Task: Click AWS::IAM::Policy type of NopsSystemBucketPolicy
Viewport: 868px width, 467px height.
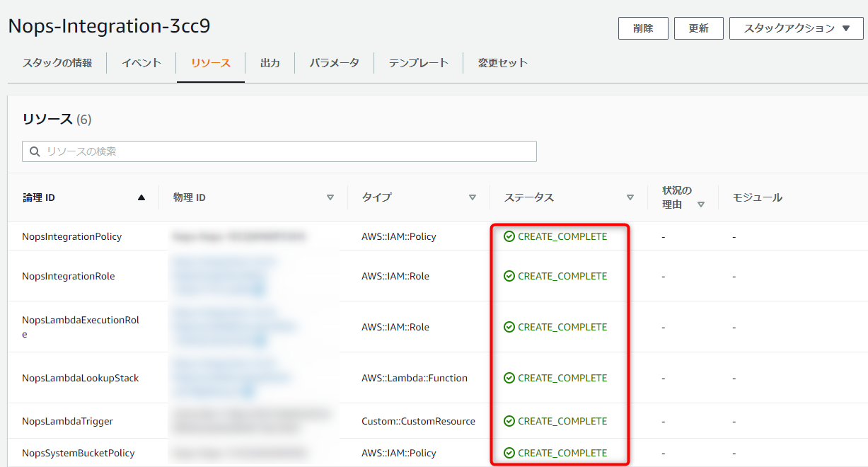Action: pos(399,453)
